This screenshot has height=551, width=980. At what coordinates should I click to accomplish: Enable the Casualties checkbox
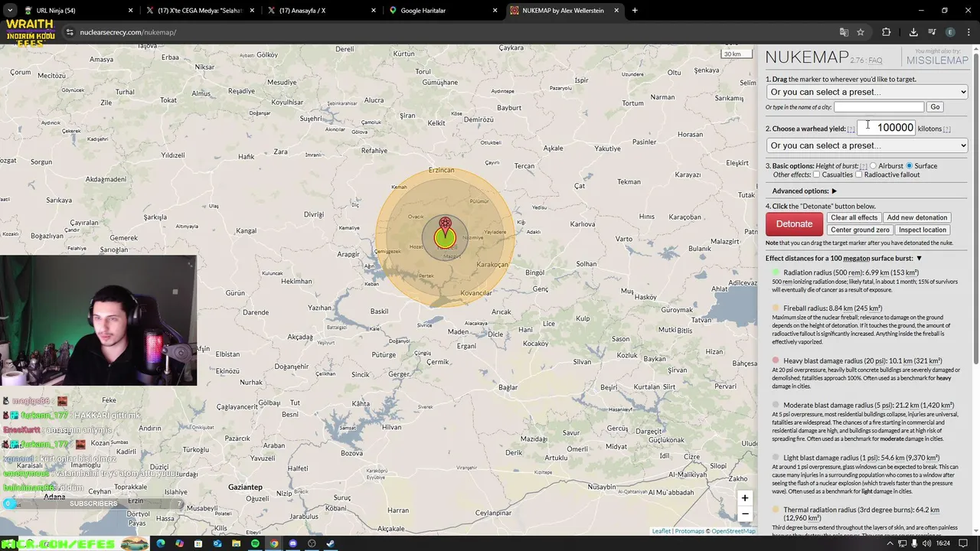click(x=816, y=174)
